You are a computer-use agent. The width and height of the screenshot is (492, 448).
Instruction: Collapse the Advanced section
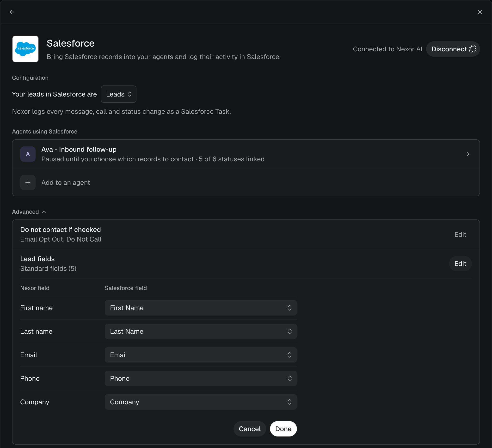(29, 212)
